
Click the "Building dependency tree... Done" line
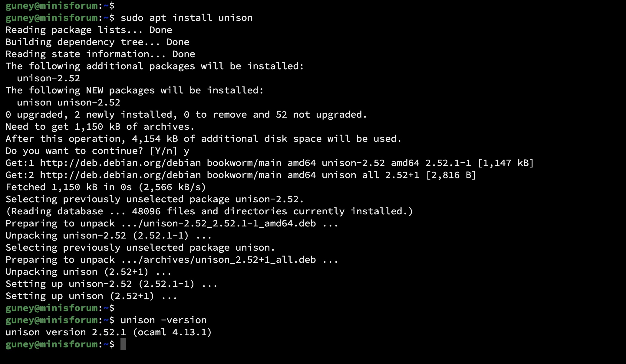[x=97, y=42]
